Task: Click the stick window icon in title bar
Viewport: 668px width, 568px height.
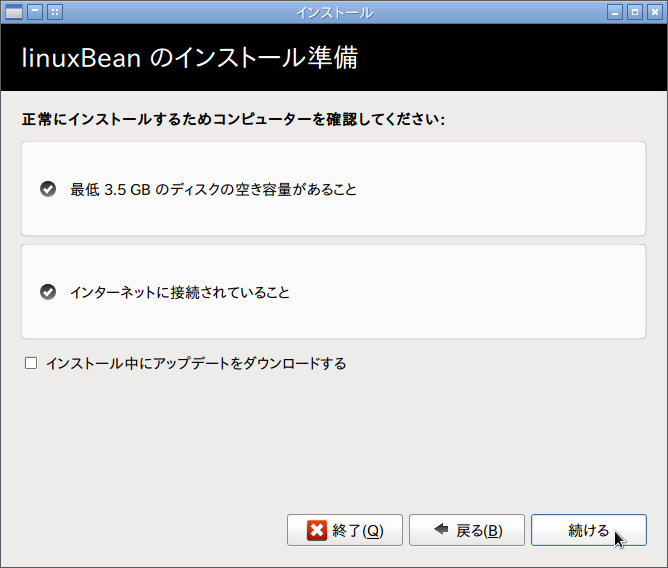Action: tap(55, 12)
